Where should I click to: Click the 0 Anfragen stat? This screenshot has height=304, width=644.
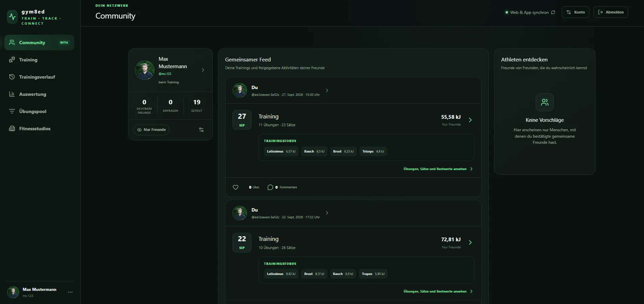coord(170,106)
